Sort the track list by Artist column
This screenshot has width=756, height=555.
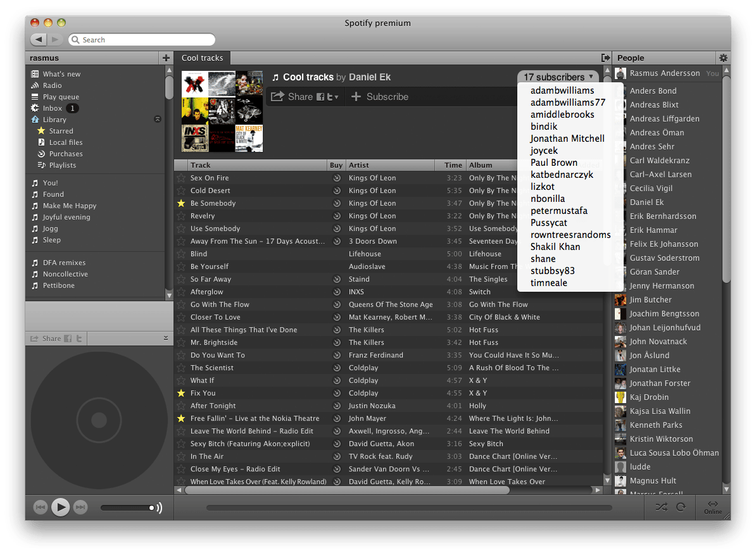coord(390,165)
